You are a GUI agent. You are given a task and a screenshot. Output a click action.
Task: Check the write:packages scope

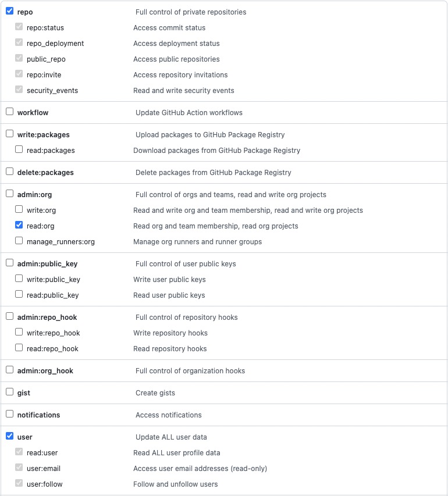coord(9,134)
